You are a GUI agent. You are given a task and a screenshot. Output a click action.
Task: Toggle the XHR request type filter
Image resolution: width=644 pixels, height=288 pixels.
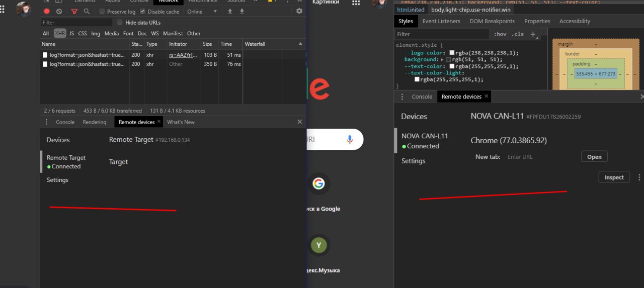click(x=60, y=34)
